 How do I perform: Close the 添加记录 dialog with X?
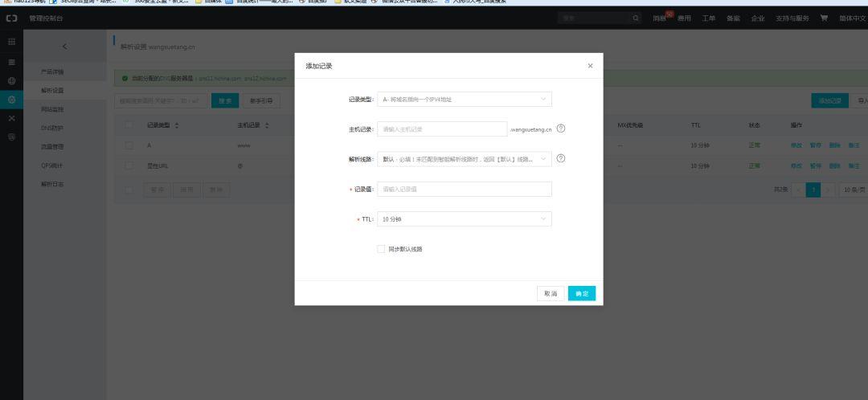click(590, 66)
